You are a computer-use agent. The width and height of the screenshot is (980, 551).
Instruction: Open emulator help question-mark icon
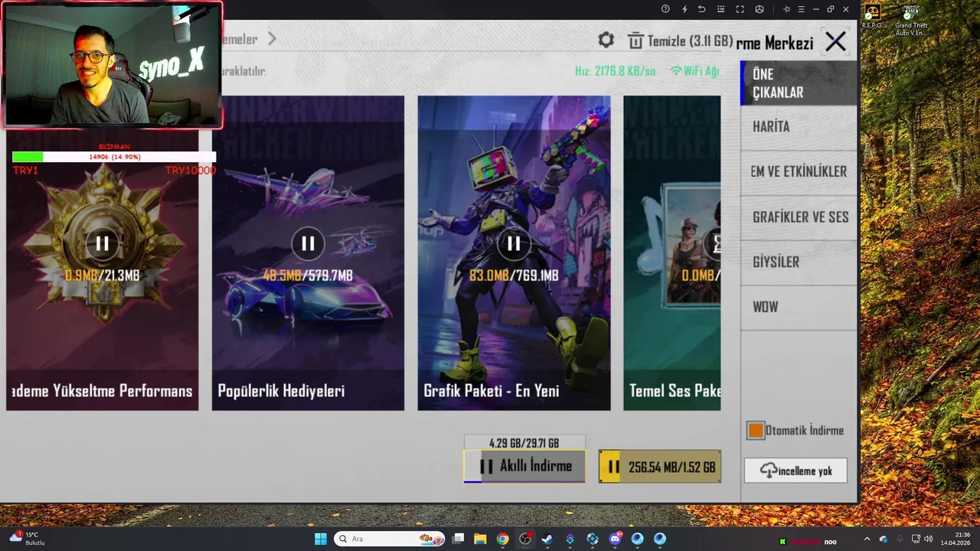point(665,9)
